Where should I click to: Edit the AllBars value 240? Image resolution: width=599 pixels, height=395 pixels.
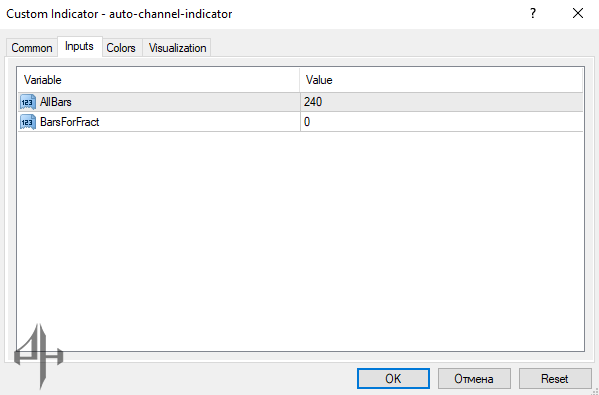click(442, 102)
